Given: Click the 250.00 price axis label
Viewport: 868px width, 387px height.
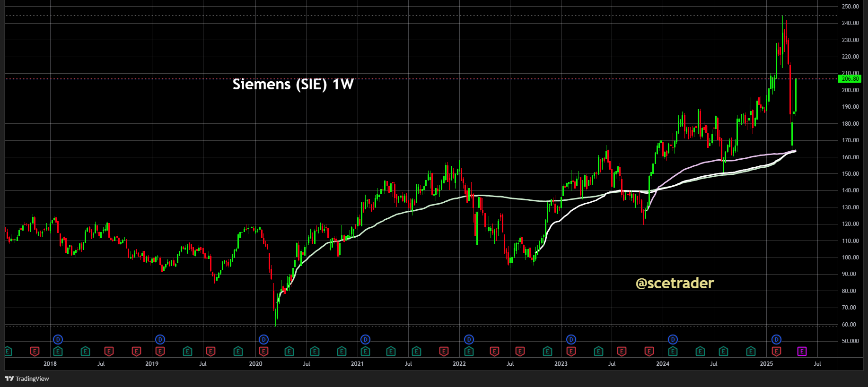Looking at the screenshot, I should click(x=850, y=7).
